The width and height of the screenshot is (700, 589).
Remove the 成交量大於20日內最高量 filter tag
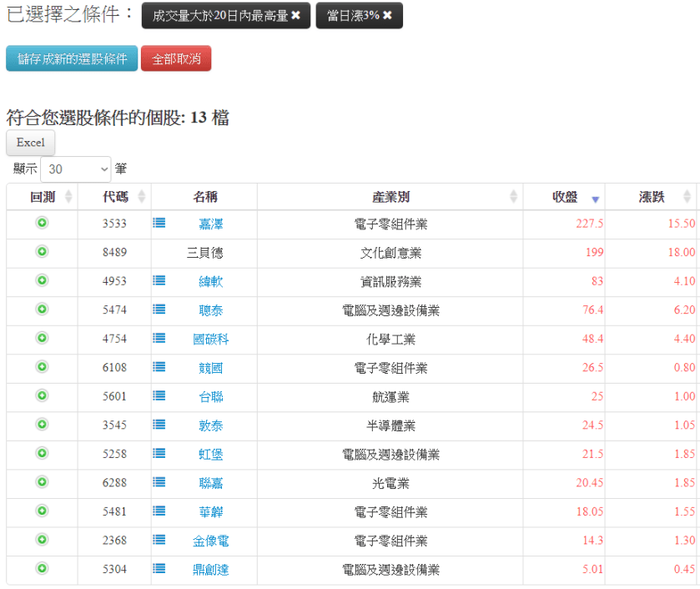click(295, 16)
